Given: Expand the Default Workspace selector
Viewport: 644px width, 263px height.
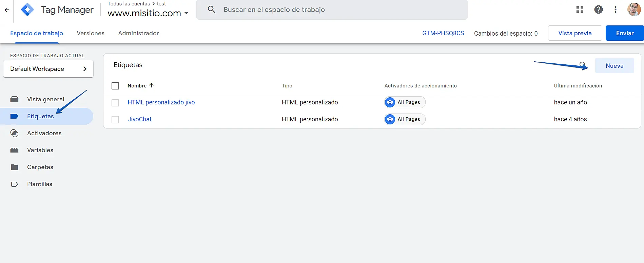Looking at the screenshot, I should 48,69.
